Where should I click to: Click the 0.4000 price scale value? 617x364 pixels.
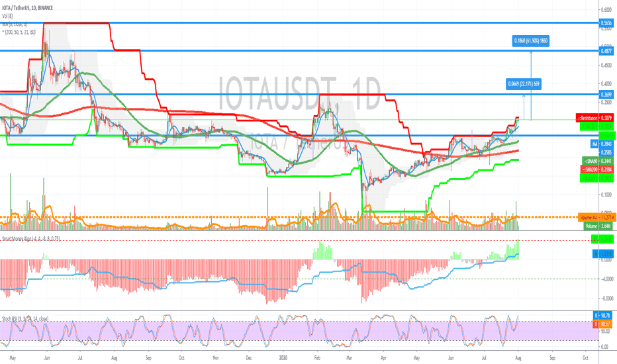[606, 84]
